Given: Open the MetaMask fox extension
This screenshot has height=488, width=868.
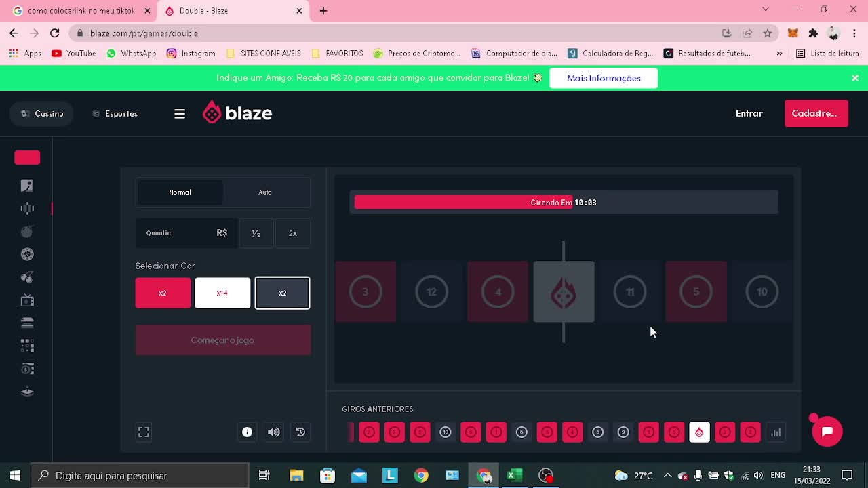Looking at the screenshot, I should click(x=793, y=33).
